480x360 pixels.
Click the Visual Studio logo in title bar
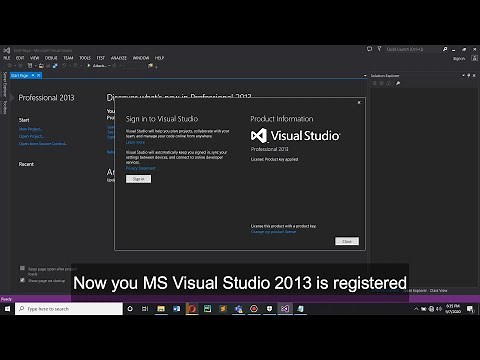pos(7,50)
